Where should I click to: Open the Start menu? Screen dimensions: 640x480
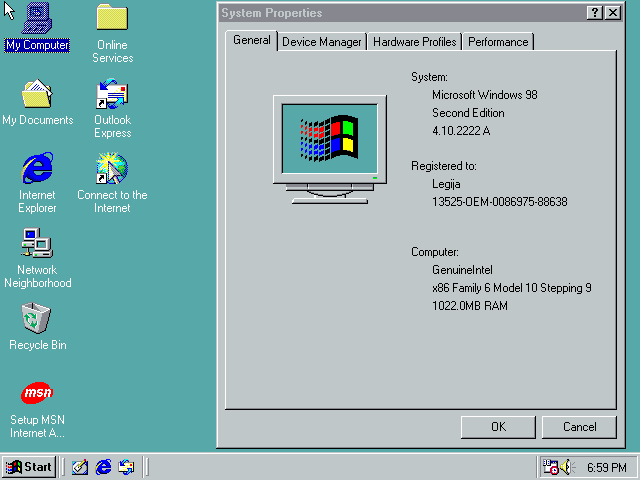click(x=29, y=467)
